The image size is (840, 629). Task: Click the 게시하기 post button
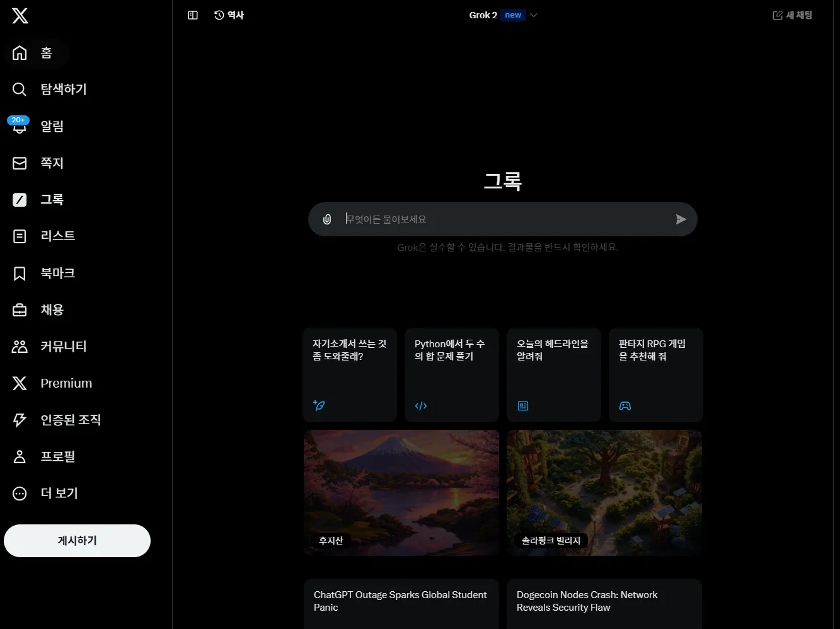tap(77, 541)
